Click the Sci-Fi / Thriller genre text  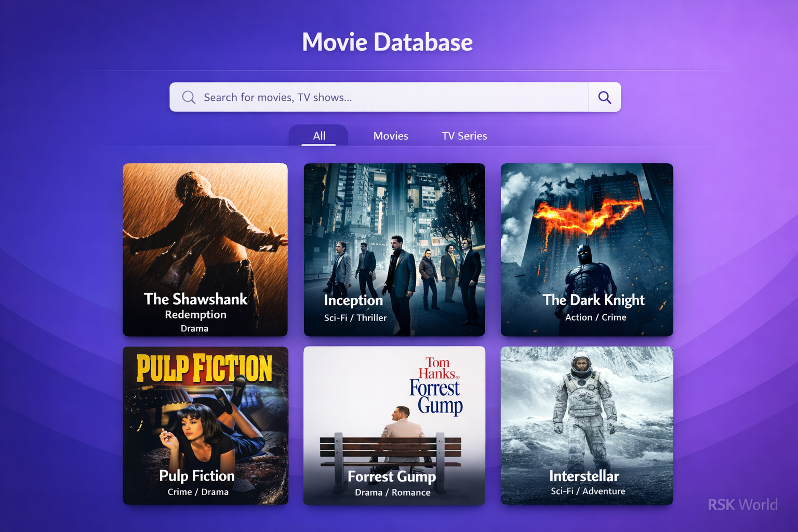click(x=355, y=317)
